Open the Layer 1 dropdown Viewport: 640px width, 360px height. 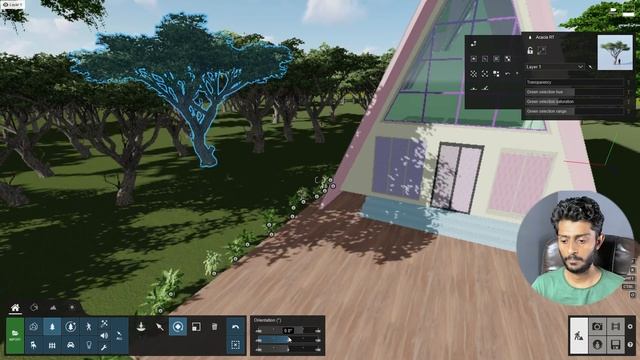[555, 67]
